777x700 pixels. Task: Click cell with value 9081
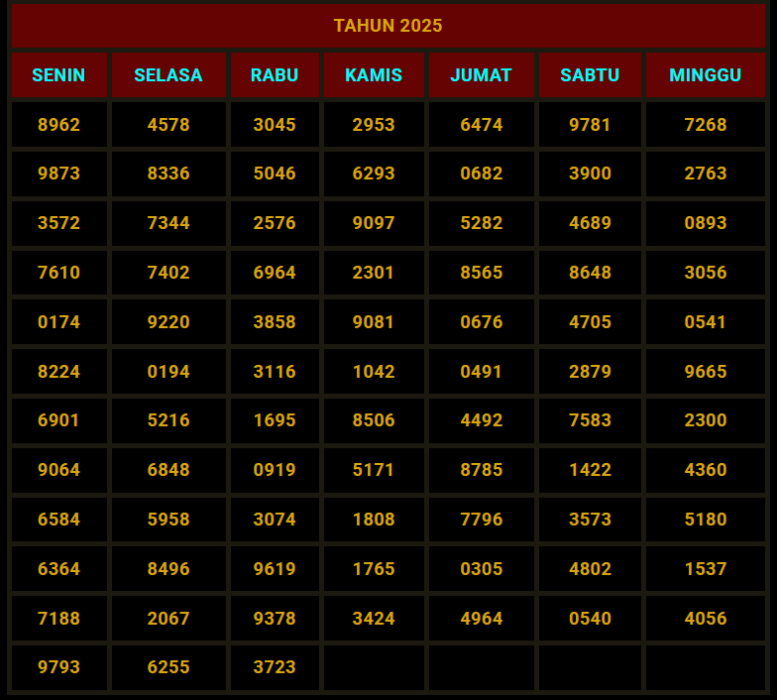click(374, 321)
